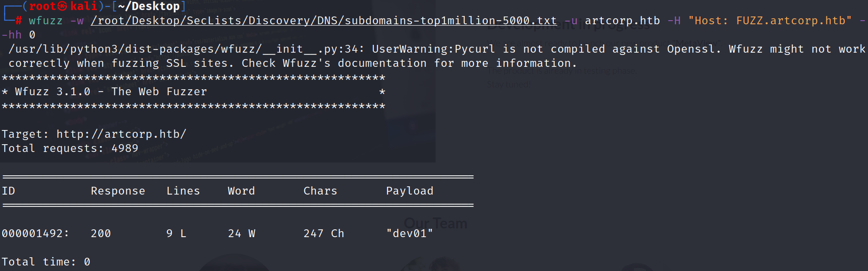
Task: Click the Payload column header
Action: click(x=410, y=191)
